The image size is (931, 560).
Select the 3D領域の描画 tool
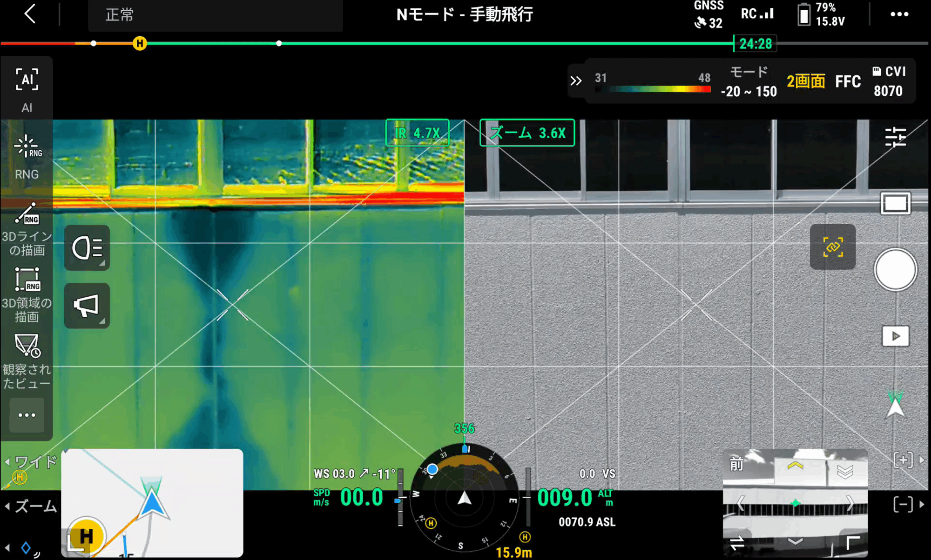point(27,295)
